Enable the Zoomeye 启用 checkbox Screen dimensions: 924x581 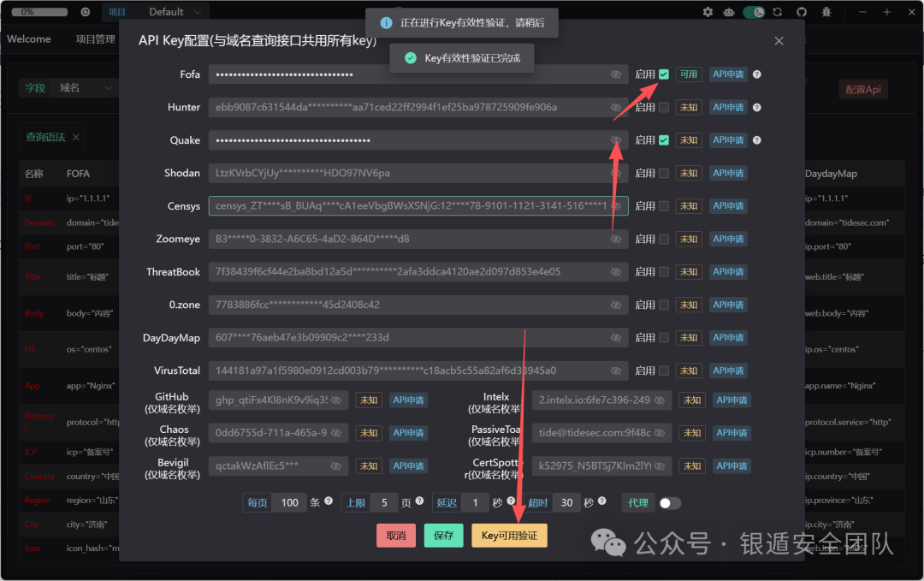coord(664,239)
